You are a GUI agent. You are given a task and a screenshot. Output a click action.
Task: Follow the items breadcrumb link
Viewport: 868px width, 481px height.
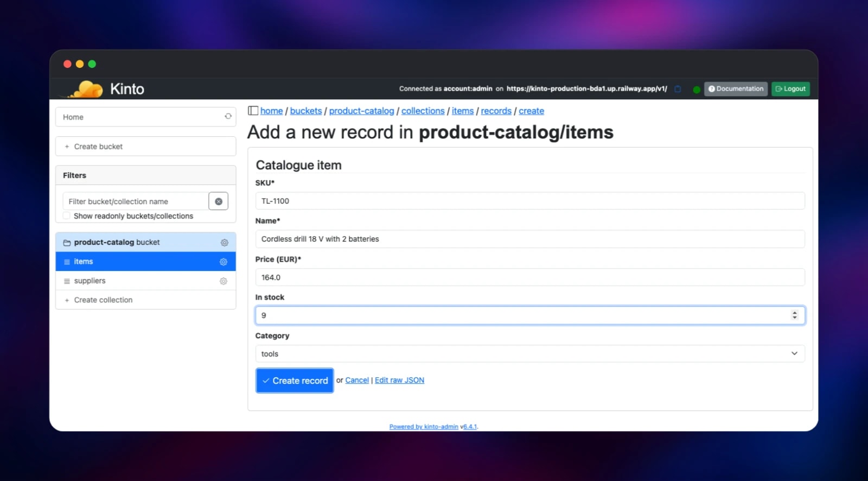click(463, 111)
